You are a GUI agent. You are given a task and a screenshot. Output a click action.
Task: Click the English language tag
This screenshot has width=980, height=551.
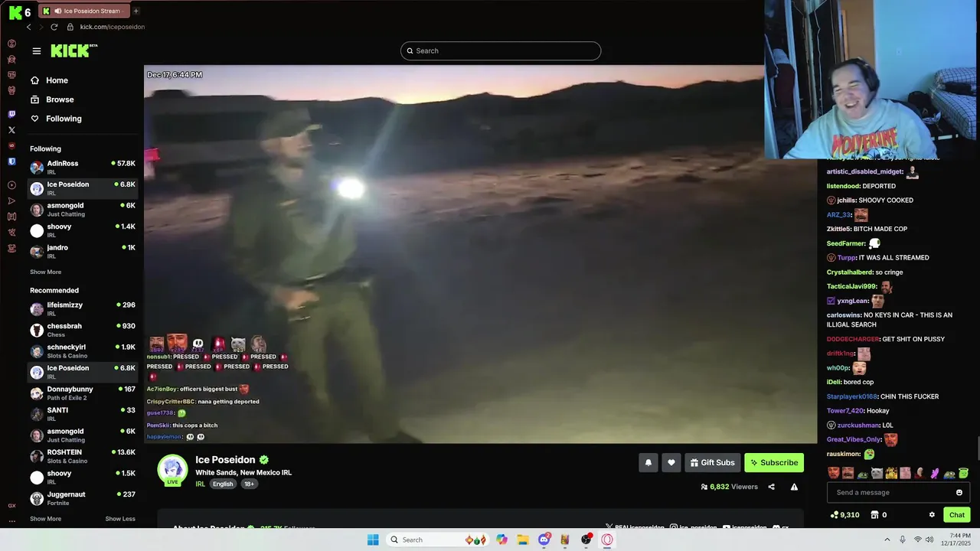pyautogui.click(x=223, y=484)
